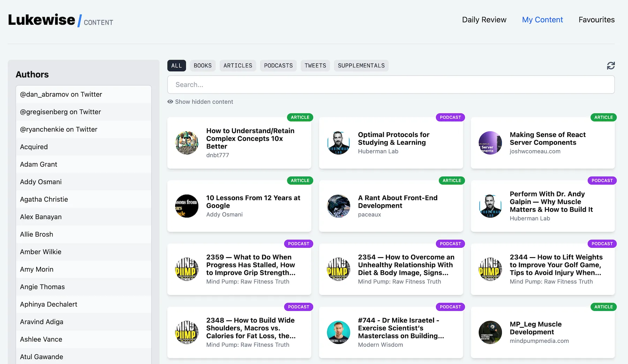Select Amber Wilkie author
Screen dimensions: 628x364
point(83,252)
